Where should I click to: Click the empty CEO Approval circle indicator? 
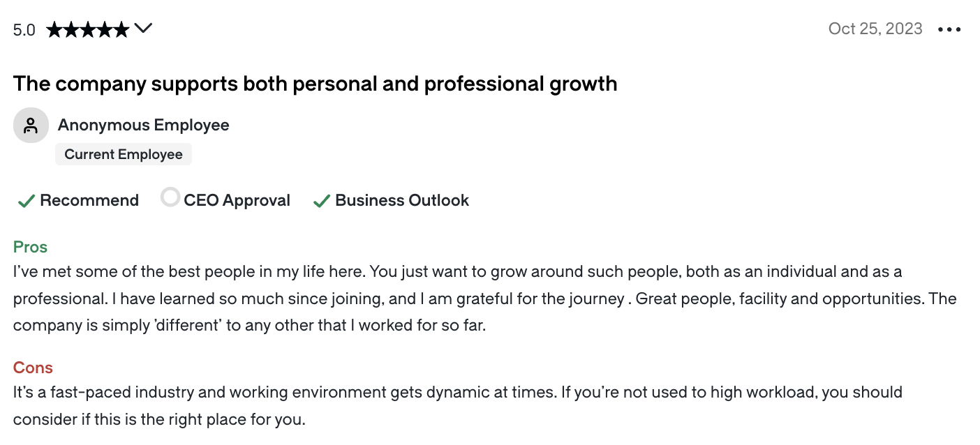point(170,197)
